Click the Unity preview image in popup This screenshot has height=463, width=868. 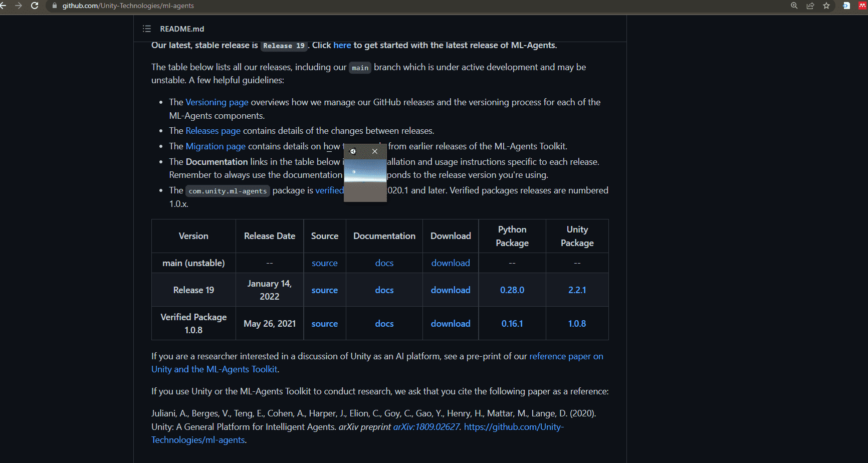[365, 180]
